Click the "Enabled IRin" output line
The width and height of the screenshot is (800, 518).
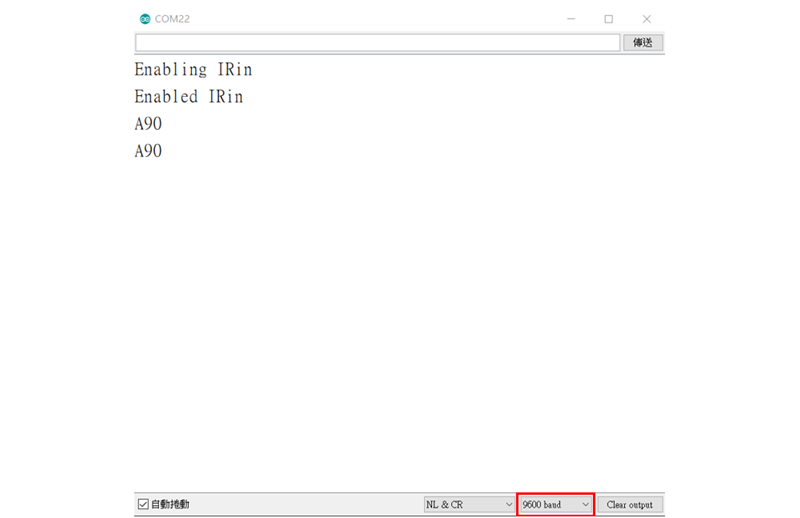pos(188,97)
